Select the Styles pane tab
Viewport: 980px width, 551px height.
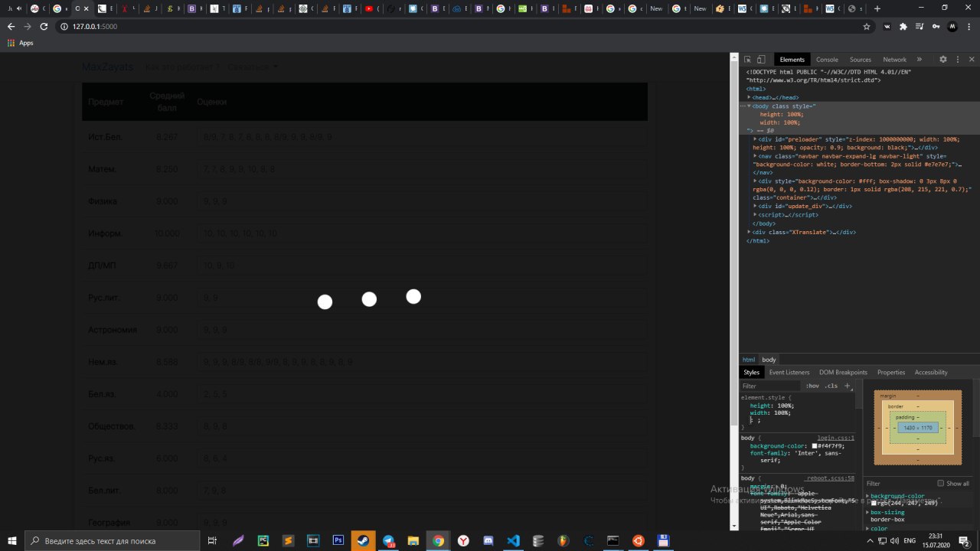click(x=751, y=372)
